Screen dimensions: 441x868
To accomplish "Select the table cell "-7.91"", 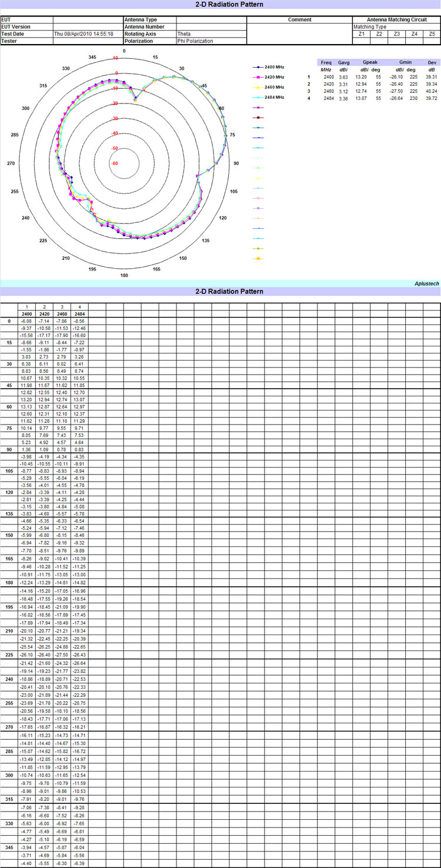I will pos(26,799).
